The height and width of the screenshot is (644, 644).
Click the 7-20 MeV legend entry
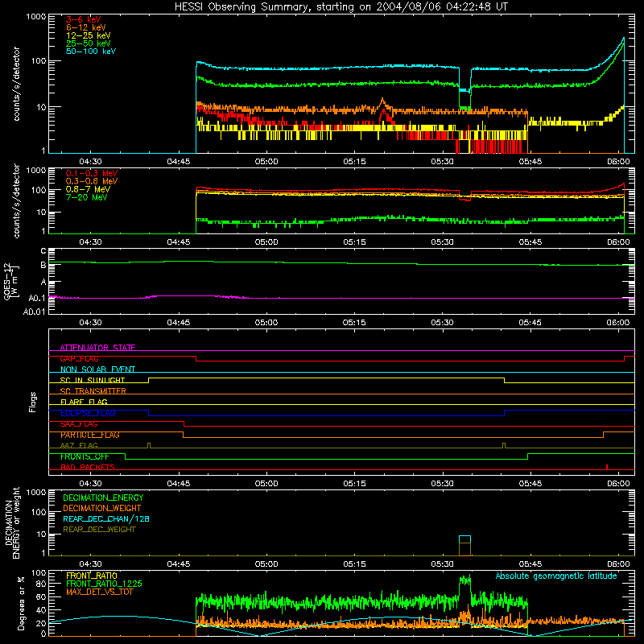point(87,197)
